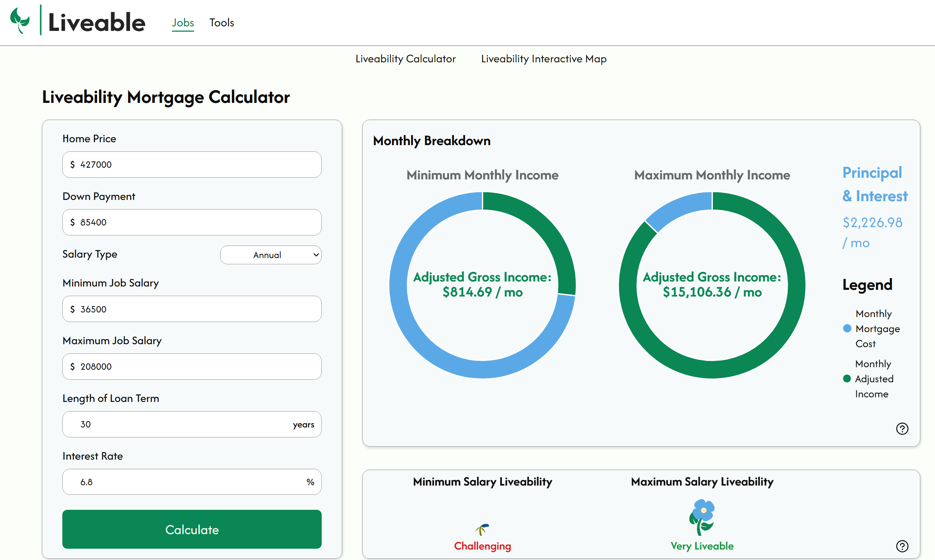Click the Monthly Breakdown heading

(432, 141)
